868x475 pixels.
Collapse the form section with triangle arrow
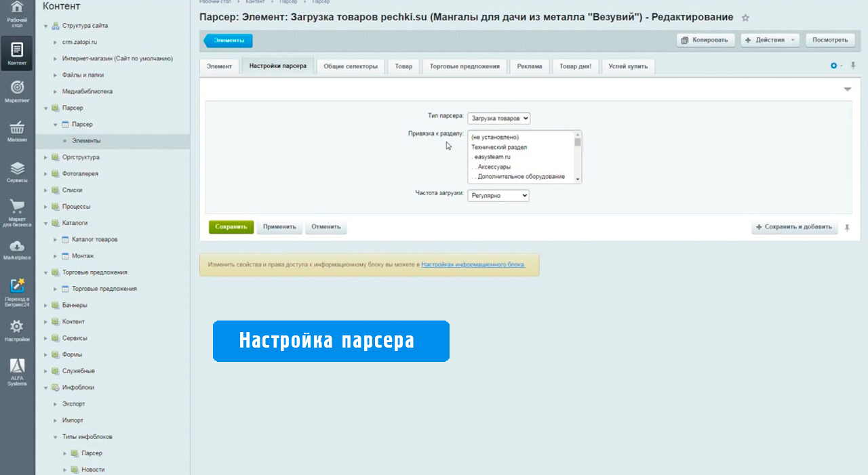click(847, 89)
